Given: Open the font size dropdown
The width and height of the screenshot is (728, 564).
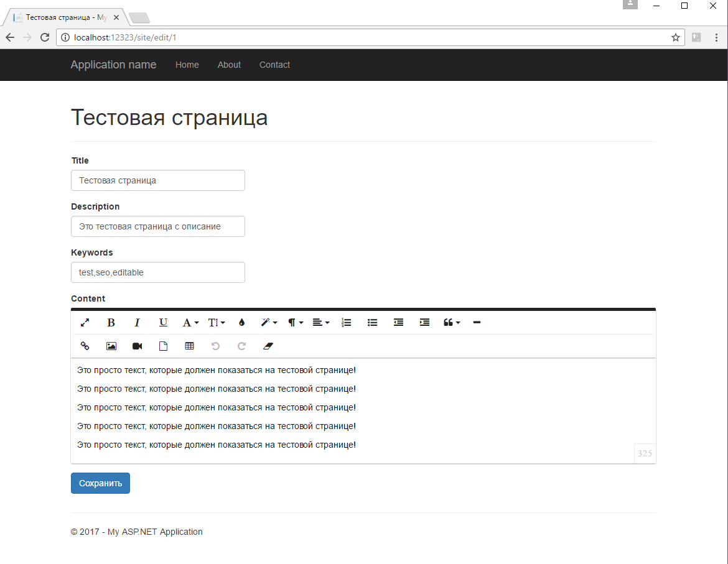Looking at the screenshot, I should (x=217, y=322).
